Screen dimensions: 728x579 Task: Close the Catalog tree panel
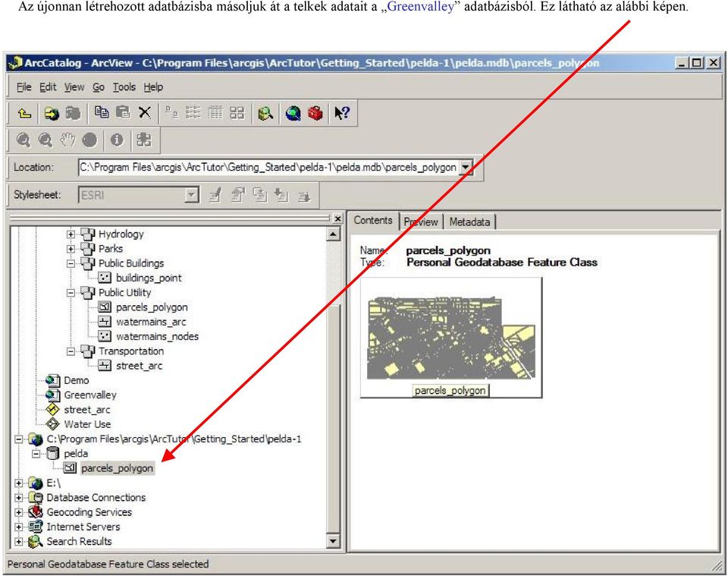click(x=337, y=219)
